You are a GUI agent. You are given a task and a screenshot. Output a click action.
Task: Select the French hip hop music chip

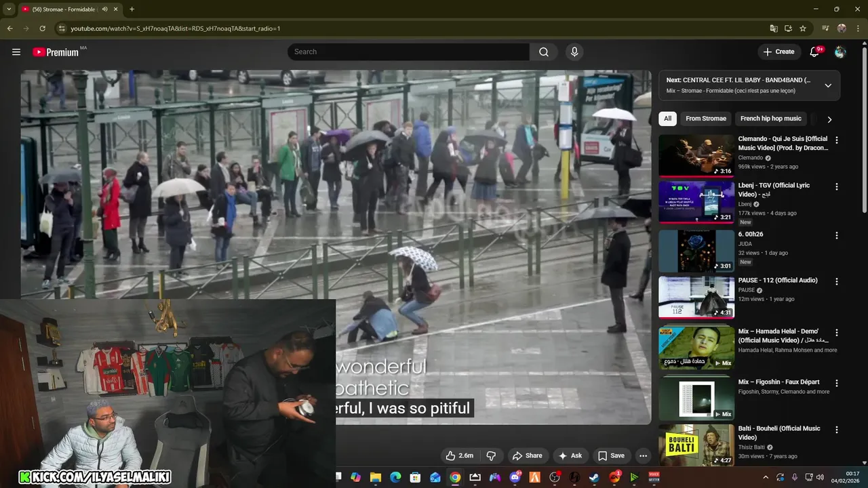[x=771, y=119]
